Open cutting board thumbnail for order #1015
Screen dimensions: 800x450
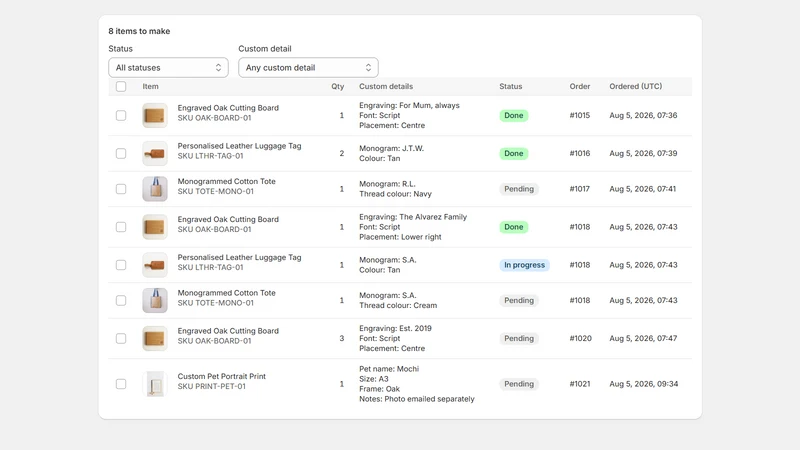[155, 115]
